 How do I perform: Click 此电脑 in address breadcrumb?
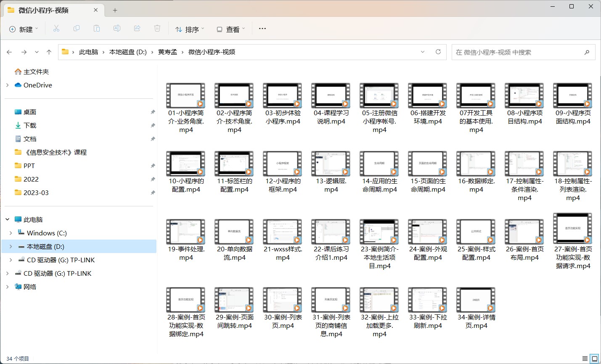pos(88,52)
